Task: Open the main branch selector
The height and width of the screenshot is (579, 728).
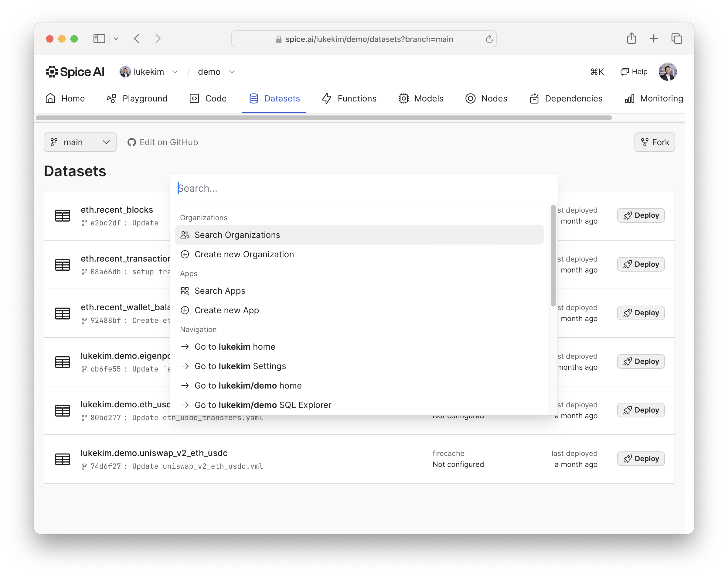Action: pyautogui.click(x=80, y=142)
